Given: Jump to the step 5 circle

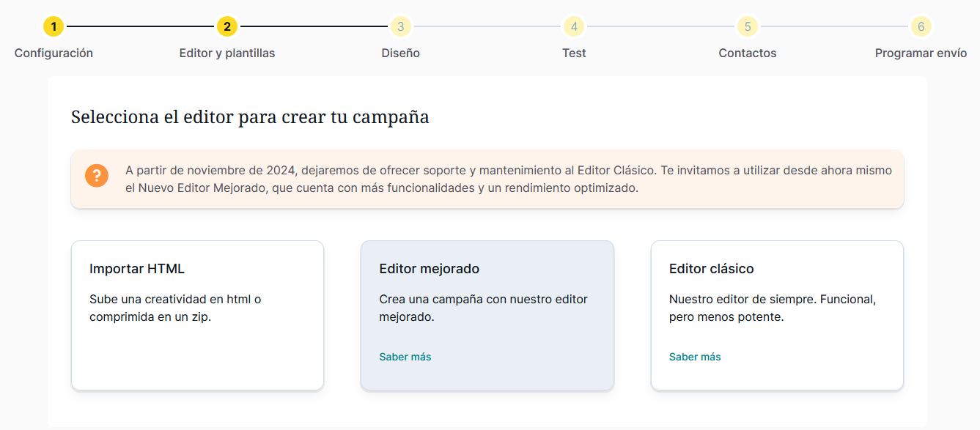Looking at the screenshot, I should pyautogui.click(x=748, y=27).
